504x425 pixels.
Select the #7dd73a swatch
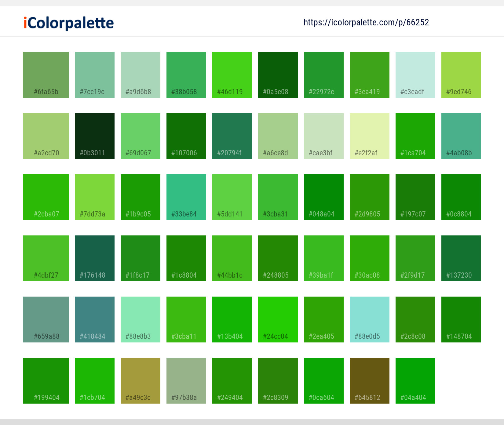[x=95, y=197]
